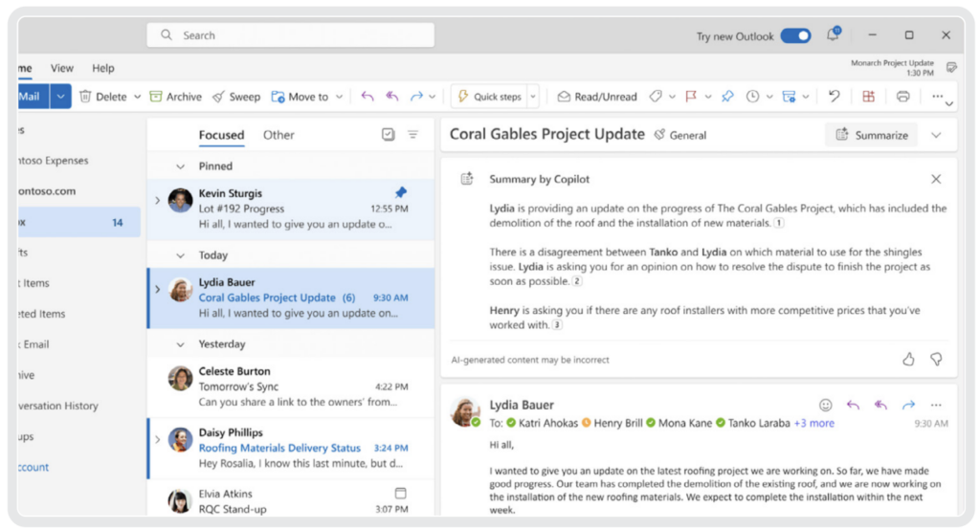
Task: Toggle the Try new Outlook switch
Action: pos(795,35)
